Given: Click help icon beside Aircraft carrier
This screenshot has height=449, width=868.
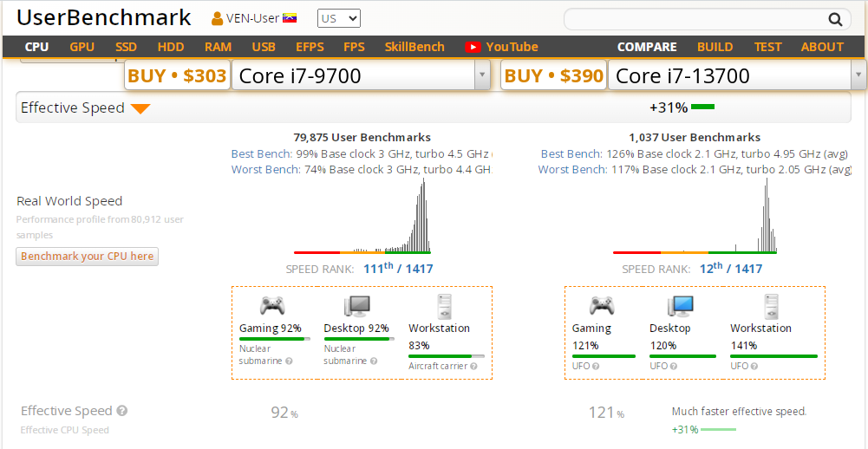Looking at the screenshot, I should (473, 366).
